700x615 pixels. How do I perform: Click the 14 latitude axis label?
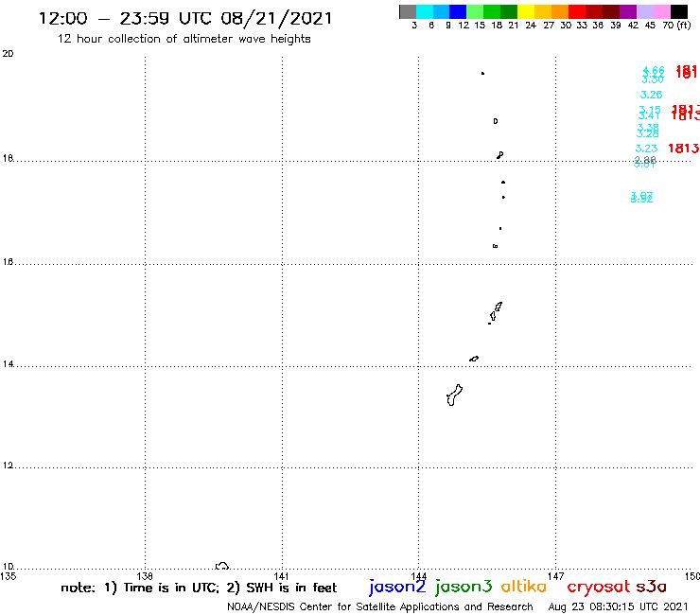(8, 364)
